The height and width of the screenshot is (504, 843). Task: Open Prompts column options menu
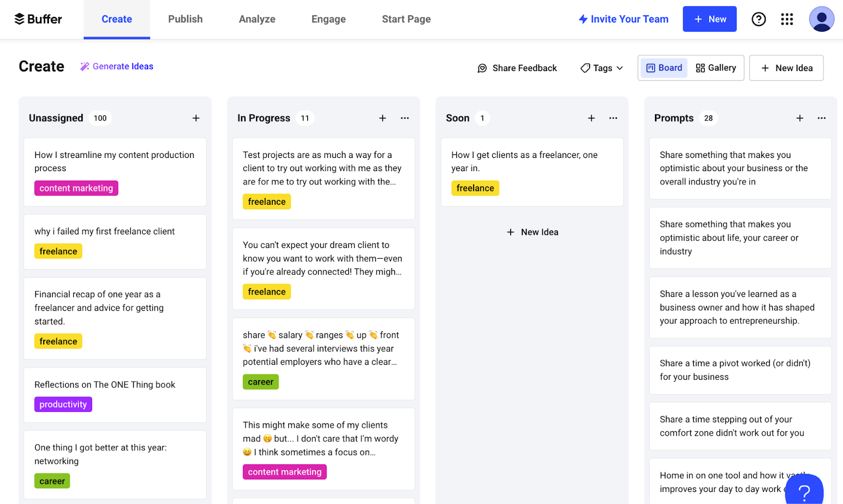click(822, 118)
